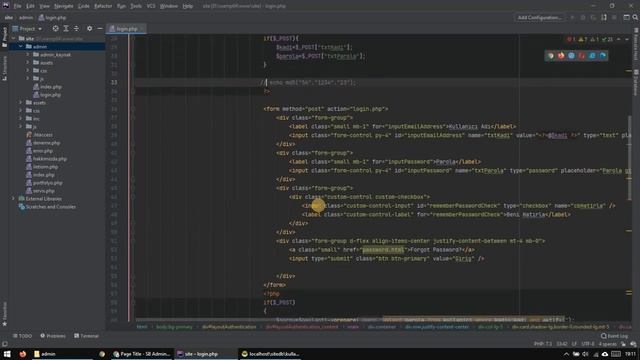
Task: Open the Favorites side tool window
Action: tap(4, 314)
